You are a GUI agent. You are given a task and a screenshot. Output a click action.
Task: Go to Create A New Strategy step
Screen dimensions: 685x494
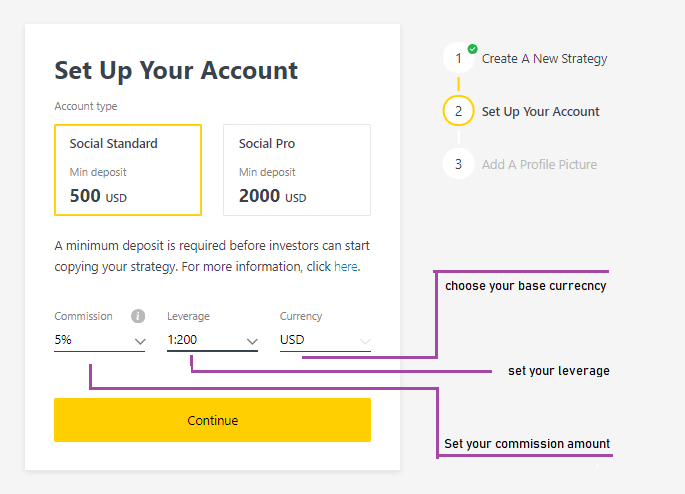[544, 58]
